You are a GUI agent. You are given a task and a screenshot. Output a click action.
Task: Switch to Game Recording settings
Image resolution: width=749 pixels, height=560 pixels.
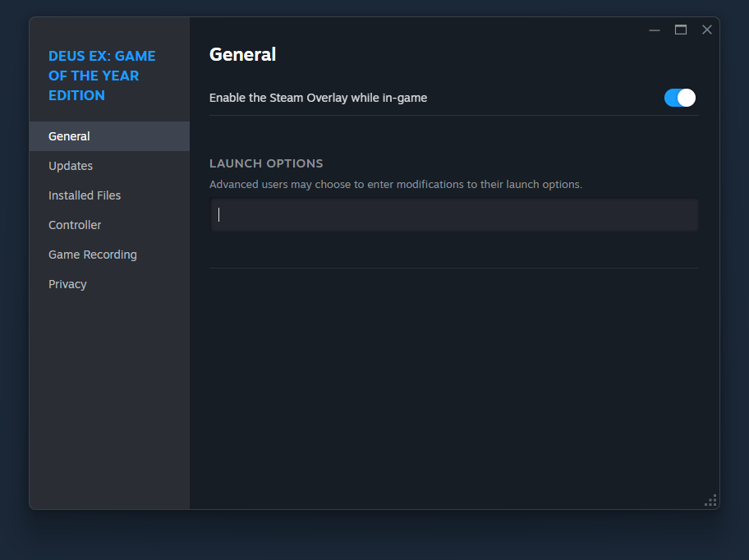[x=109, y=255]
